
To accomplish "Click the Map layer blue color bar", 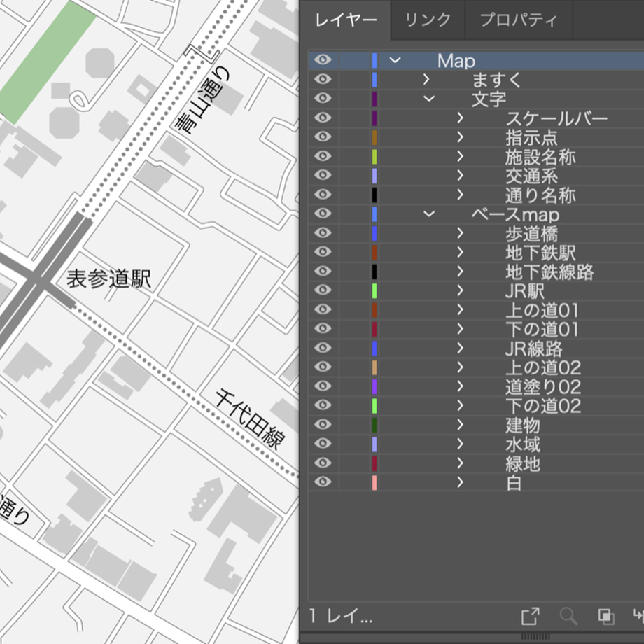I will [x=374, y=60].
